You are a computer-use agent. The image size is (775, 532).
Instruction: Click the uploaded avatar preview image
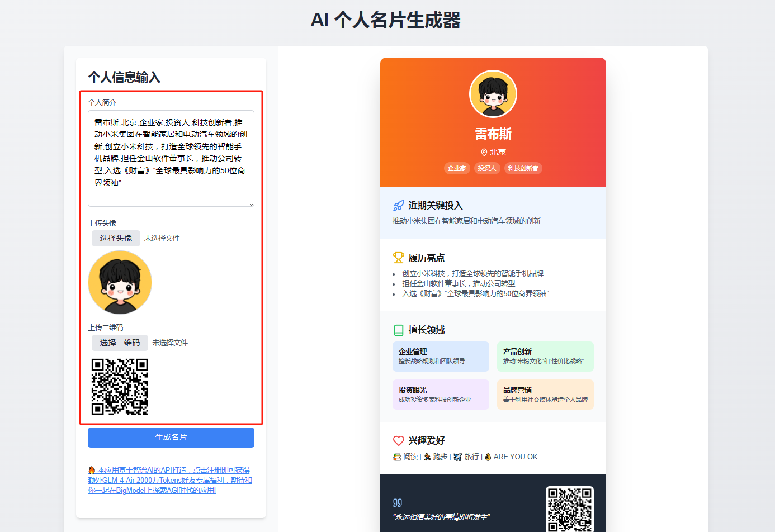point(120,282)
